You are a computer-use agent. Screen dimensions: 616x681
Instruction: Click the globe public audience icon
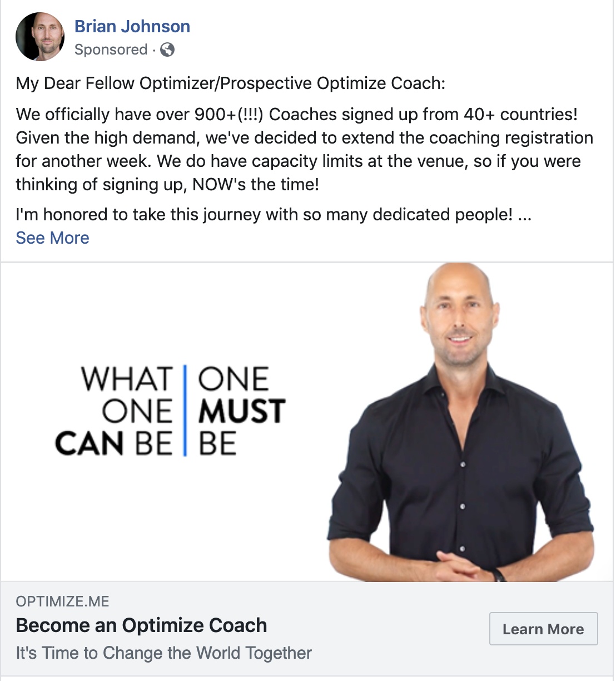point(167,50)
